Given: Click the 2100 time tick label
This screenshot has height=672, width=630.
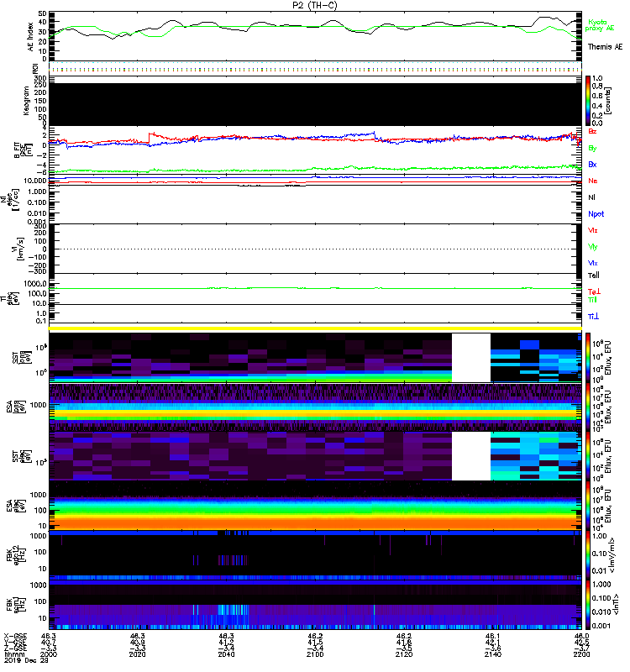Looking at the screenshot, I should pos(315,654).
